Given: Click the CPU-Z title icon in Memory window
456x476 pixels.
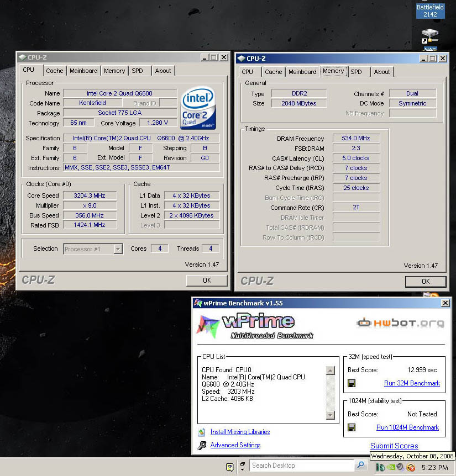Looking at the screenshot, I should (241, 59).
